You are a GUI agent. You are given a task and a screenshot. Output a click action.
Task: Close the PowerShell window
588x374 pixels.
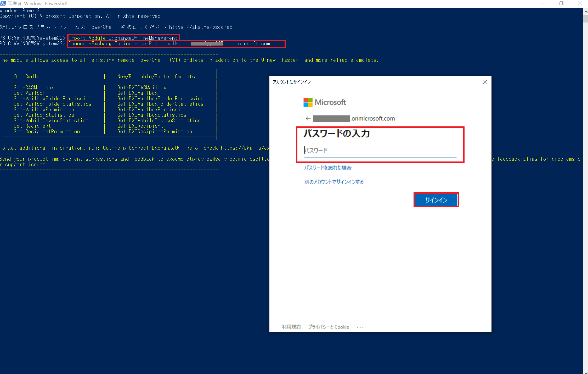(580, 3)
